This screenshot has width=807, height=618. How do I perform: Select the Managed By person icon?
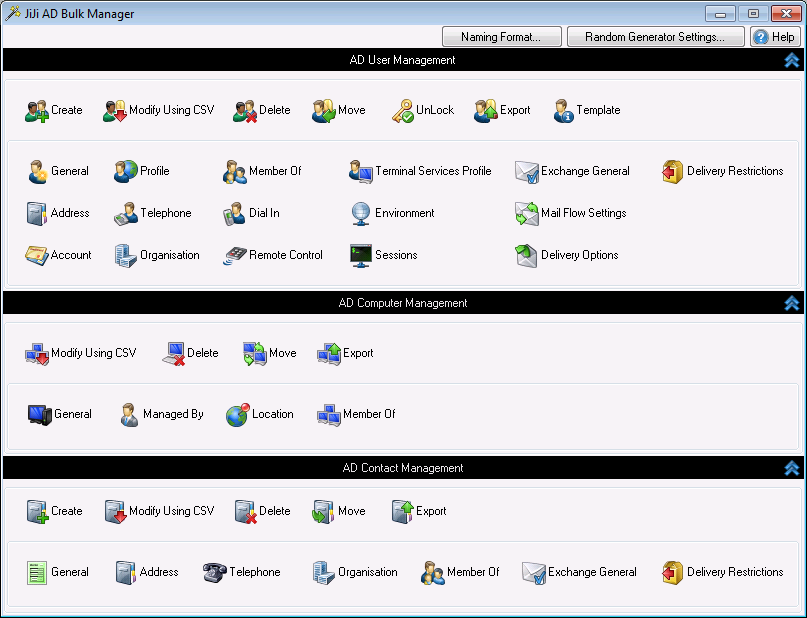coord(129,415)
